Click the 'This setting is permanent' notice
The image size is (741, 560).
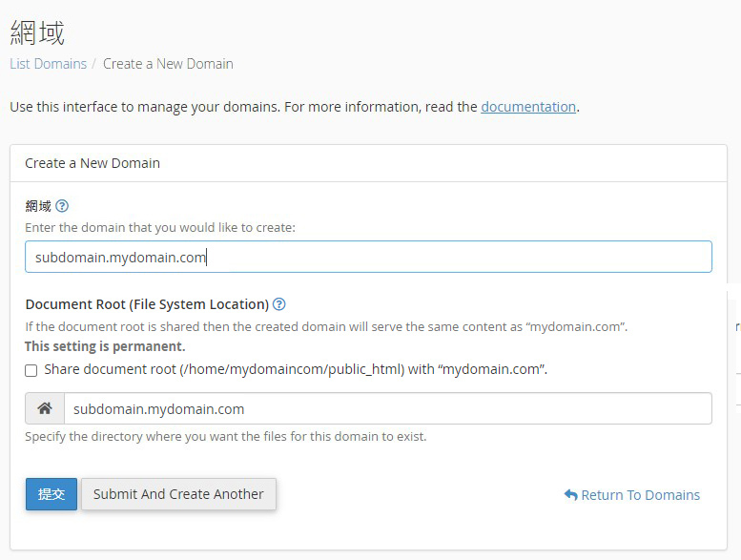click(x=105, y=346)
